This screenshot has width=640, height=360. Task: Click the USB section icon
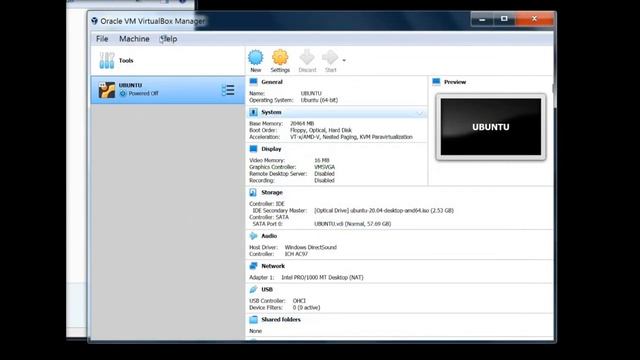[x=253, y=289]
